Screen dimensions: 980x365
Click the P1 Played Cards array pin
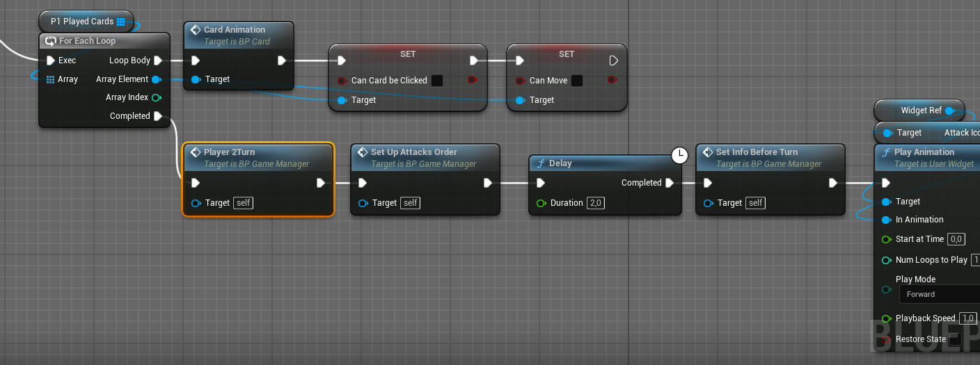pos(121,22)
